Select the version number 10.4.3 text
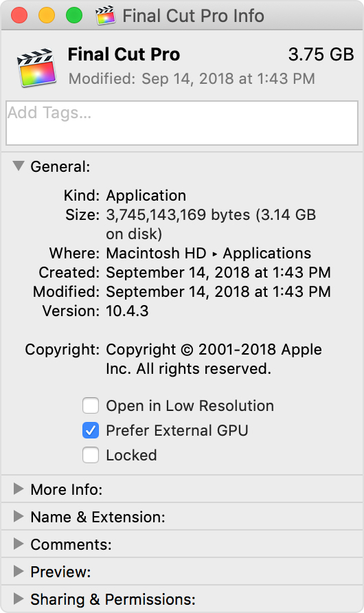The height and width of the screenshot is (613, 364). [x=127, y=311]
